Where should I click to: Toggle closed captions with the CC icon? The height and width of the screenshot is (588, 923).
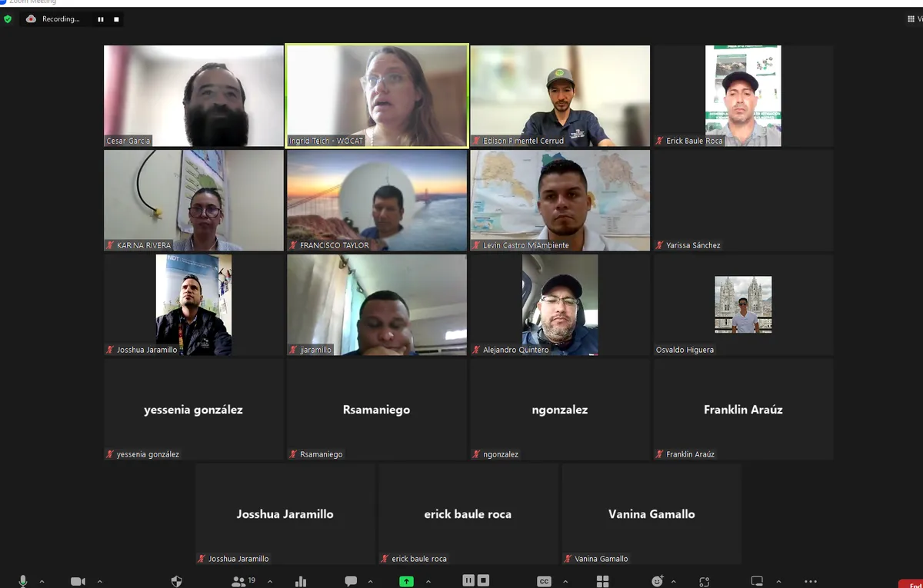[544, 581]
